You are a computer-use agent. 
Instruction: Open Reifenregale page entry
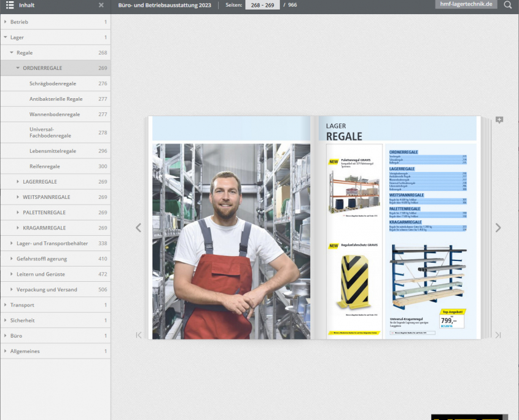(x=45, y=166)
